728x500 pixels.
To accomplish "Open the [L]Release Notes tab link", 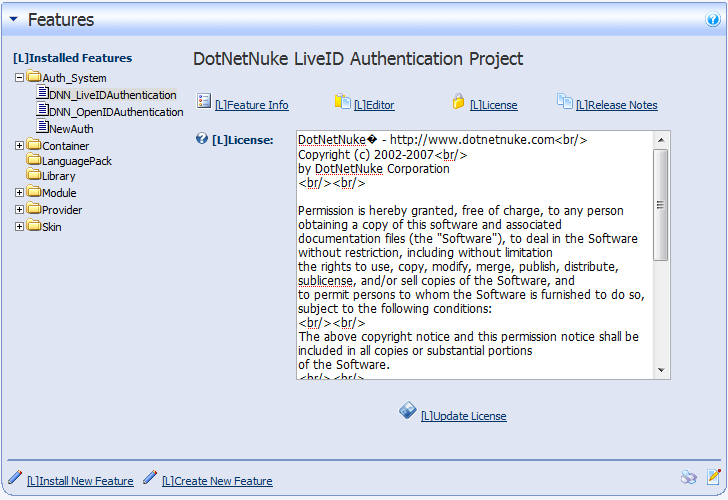I will 617,105.
